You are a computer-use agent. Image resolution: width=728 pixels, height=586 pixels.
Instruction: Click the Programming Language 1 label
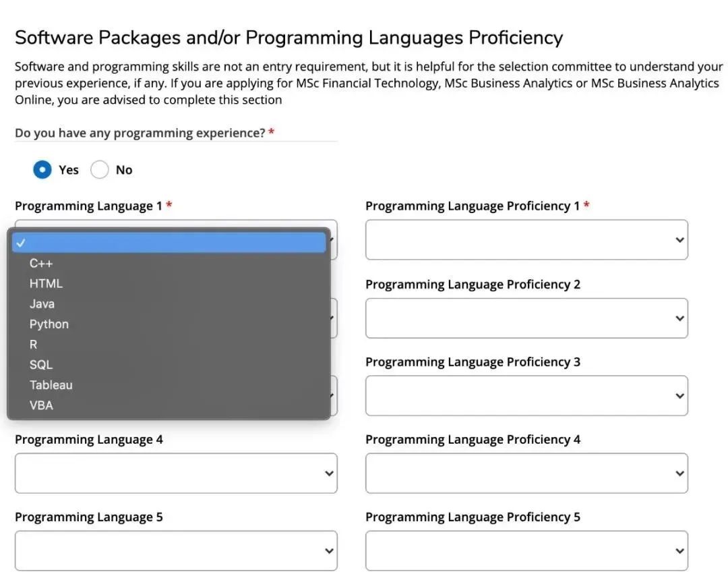click(x=88, y=206)
